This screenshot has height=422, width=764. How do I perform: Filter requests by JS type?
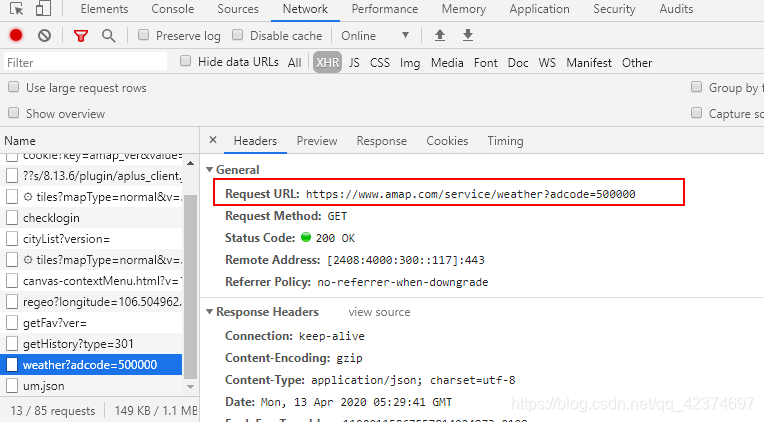(x=354, y=63)
